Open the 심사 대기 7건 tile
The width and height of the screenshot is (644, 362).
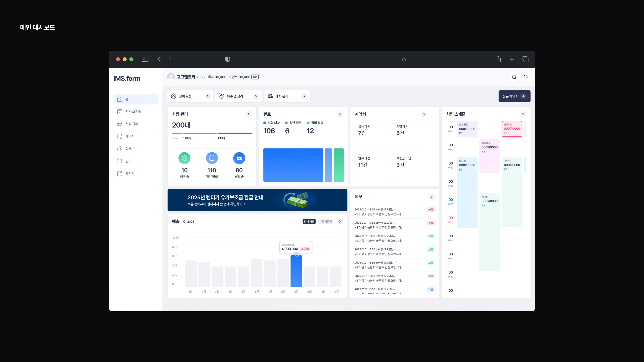tap(372, 135)
